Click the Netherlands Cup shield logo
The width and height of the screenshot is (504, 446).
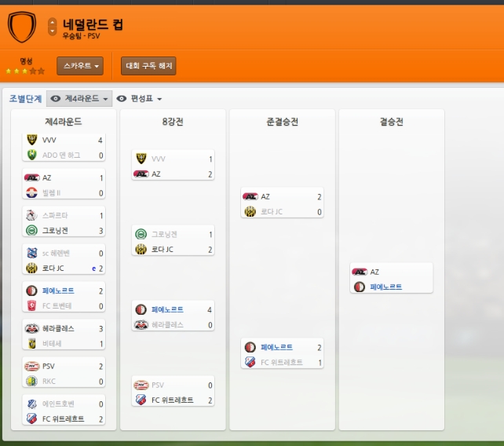click(x=22, y=27)
